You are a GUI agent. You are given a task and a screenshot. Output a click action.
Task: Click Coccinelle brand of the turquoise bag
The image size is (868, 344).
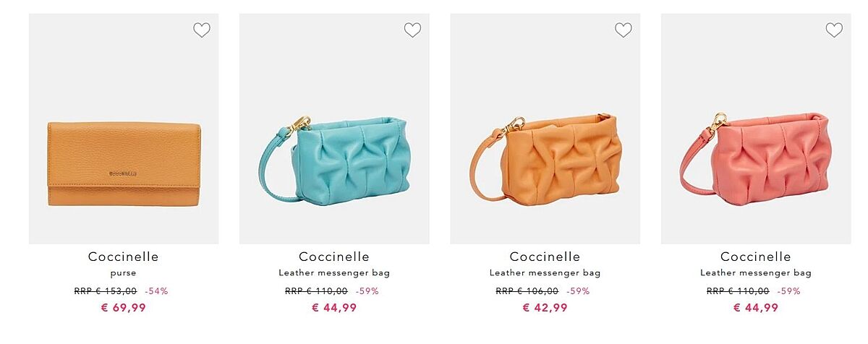(x=334, y=257)
